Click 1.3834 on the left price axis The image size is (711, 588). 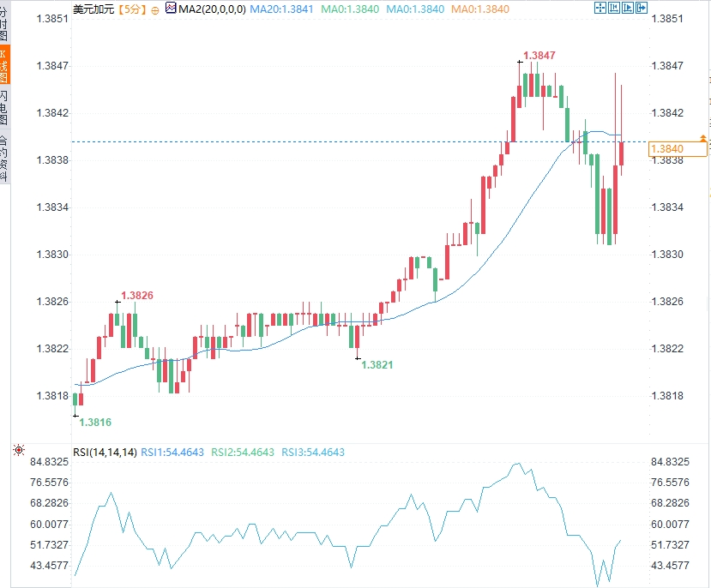52,207
